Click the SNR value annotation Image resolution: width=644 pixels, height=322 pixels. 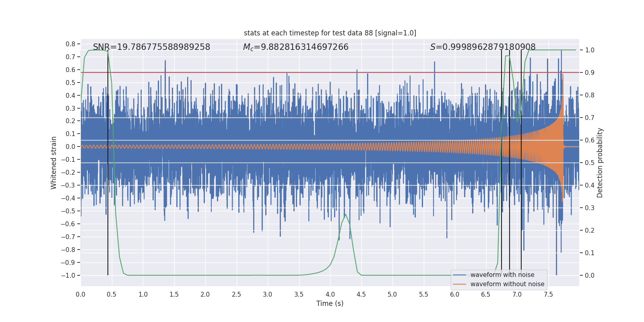151,47
